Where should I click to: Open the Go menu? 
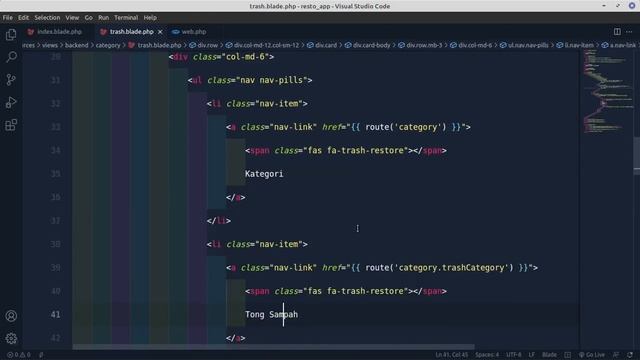(89, 18)
